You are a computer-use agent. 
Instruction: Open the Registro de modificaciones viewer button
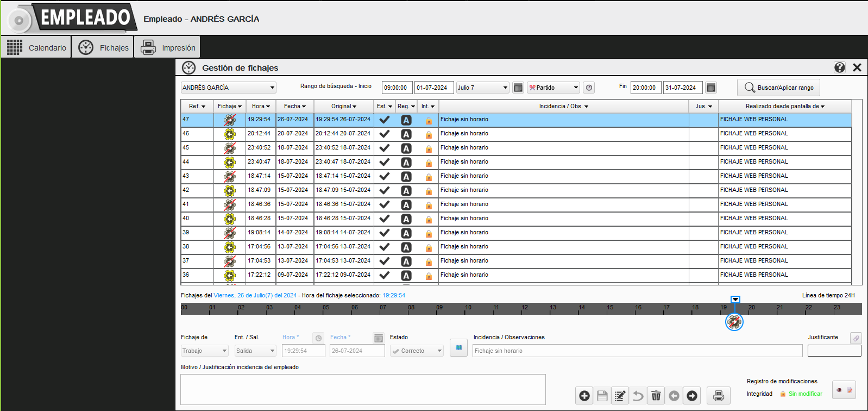point(844,390)
